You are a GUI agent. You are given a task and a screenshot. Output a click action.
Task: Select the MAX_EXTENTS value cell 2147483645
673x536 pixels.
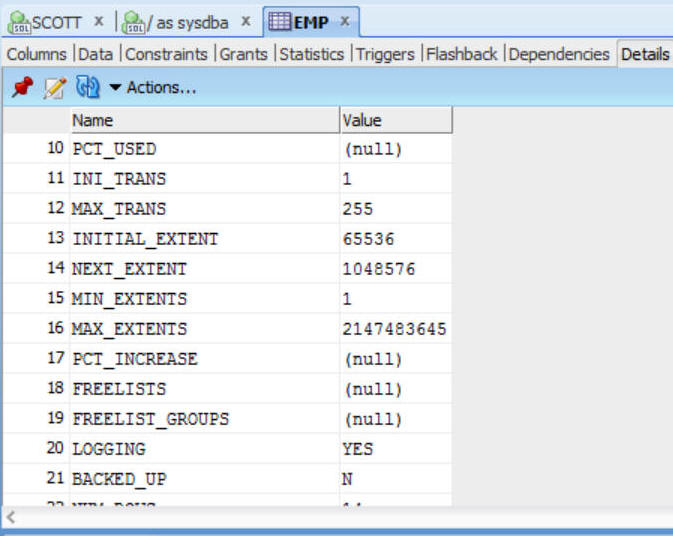(x=394, y=329)
